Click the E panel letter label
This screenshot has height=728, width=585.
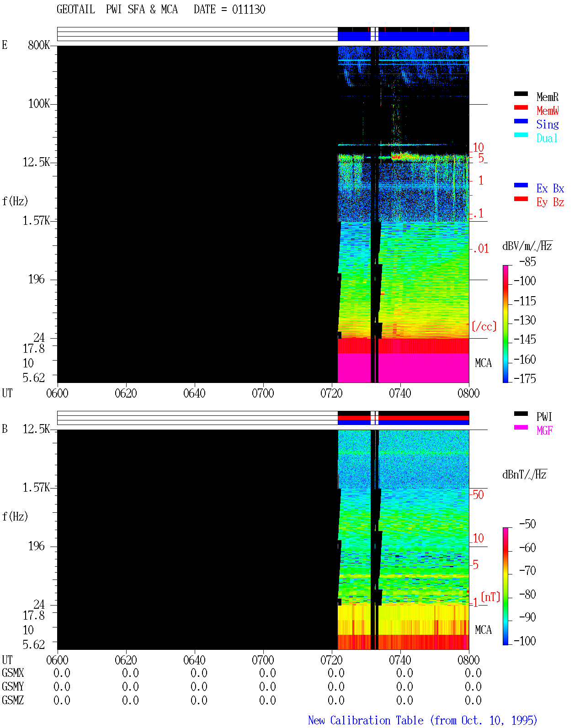(5, 45)
